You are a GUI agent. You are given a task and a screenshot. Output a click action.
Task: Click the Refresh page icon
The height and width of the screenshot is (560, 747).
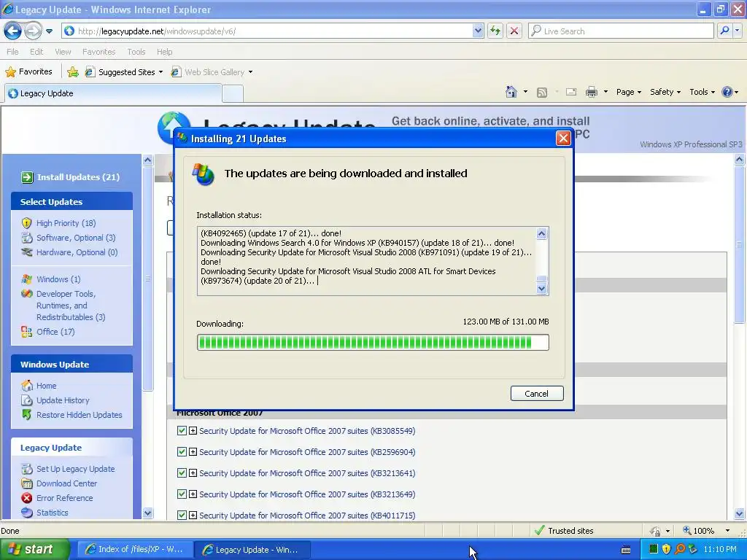click(x=495, y=31)
